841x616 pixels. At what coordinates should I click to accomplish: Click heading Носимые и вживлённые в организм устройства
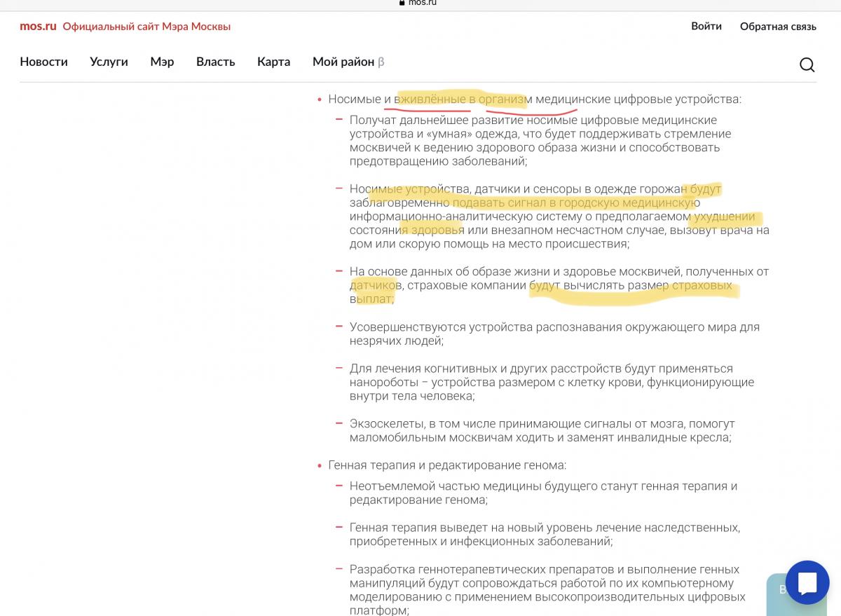(x=535, y=100)
